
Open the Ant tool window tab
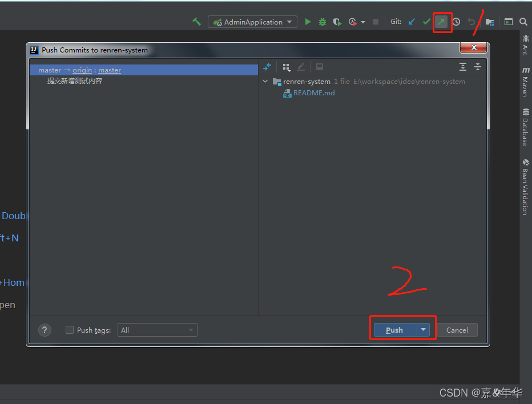pyautogui.click(x=525, y=45)
